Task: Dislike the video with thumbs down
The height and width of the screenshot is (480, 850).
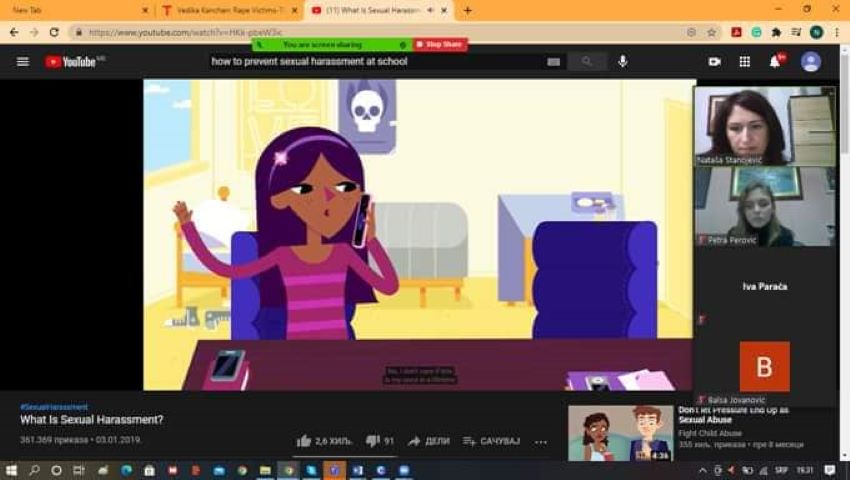Action: (x=372, y=441)
